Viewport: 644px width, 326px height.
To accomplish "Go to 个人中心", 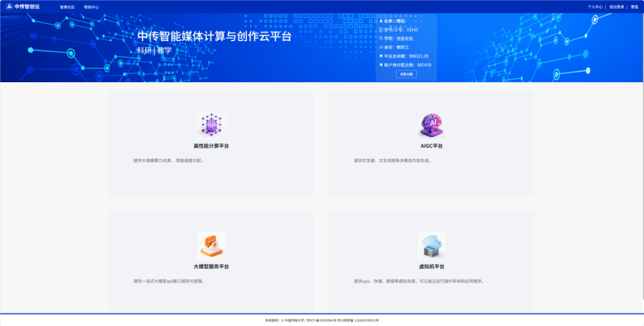I will [x=595, y=7].
